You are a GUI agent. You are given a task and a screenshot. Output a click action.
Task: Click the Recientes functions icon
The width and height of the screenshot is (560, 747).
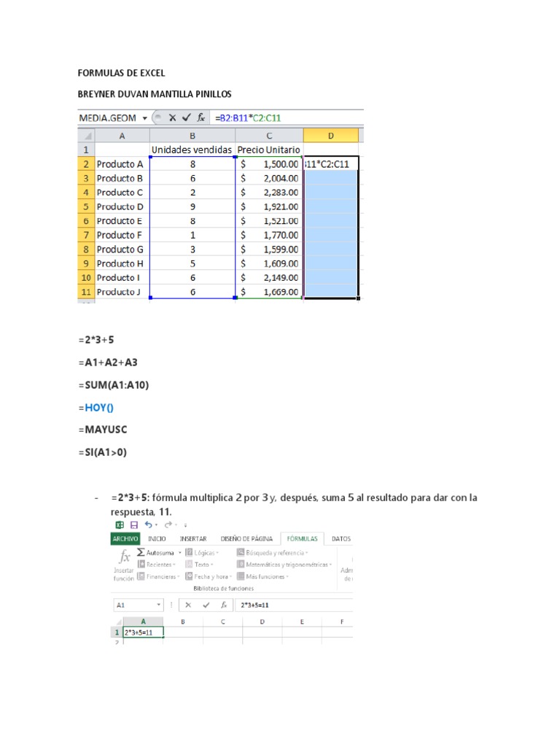click(141, 564)
